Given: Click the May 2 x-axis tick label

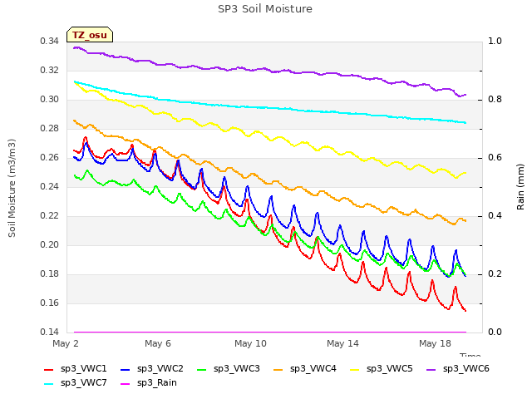Looking at the screenshot, I should 66,343.
